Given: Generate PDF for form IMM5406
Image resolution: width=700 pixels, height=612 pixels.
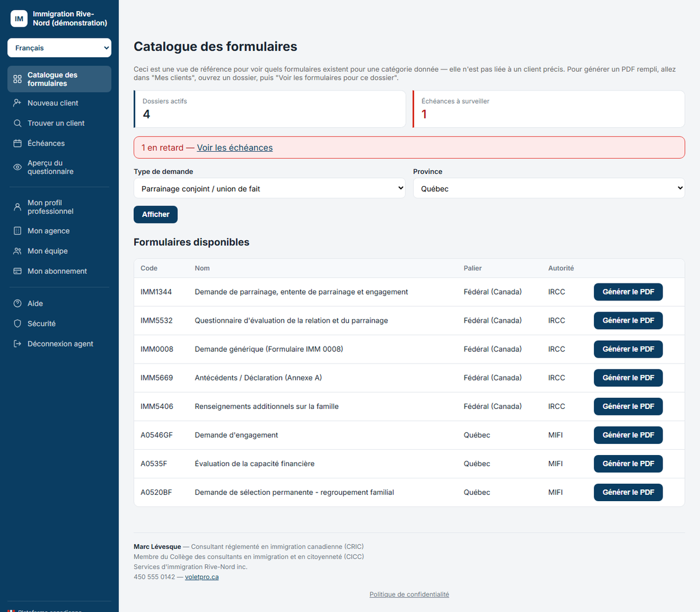Looking at the screenshot, I should pos(628,406).
